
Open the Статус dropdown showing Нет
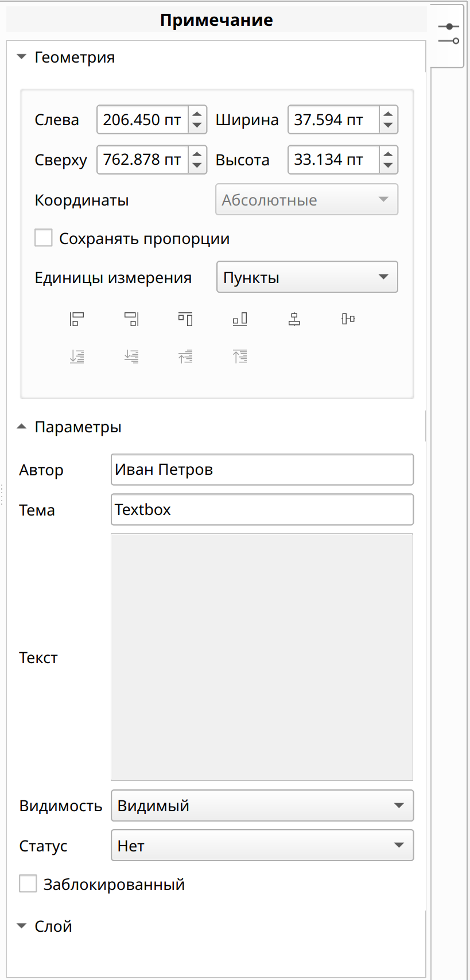[x=262, y=845]
